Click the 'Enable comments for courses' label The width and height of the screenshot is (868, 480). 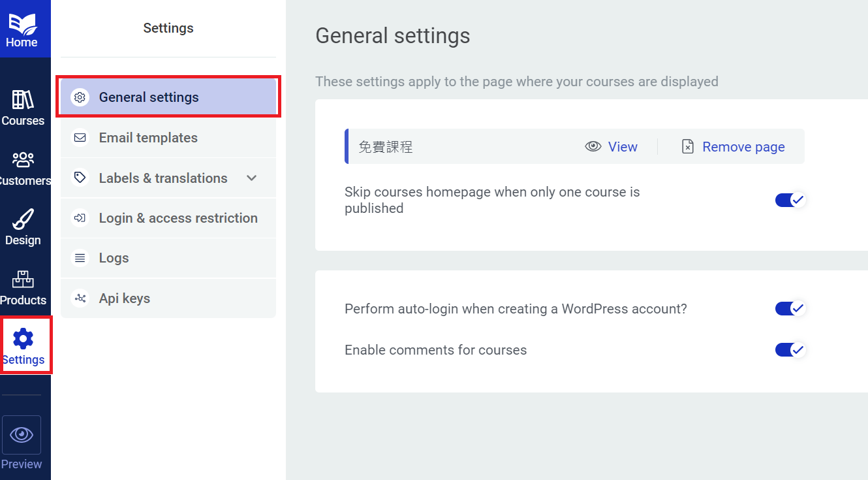click(x=435, y=350)
